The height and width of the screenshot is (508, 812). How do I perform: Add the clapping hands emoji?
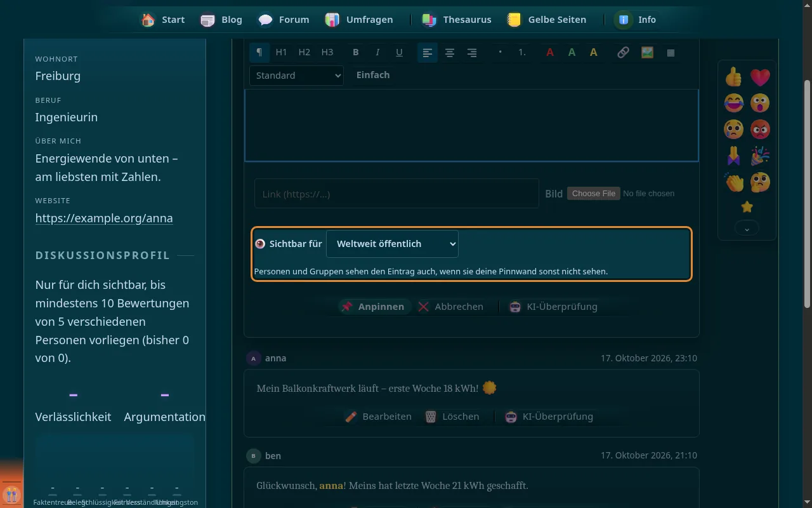pos(734,182)
